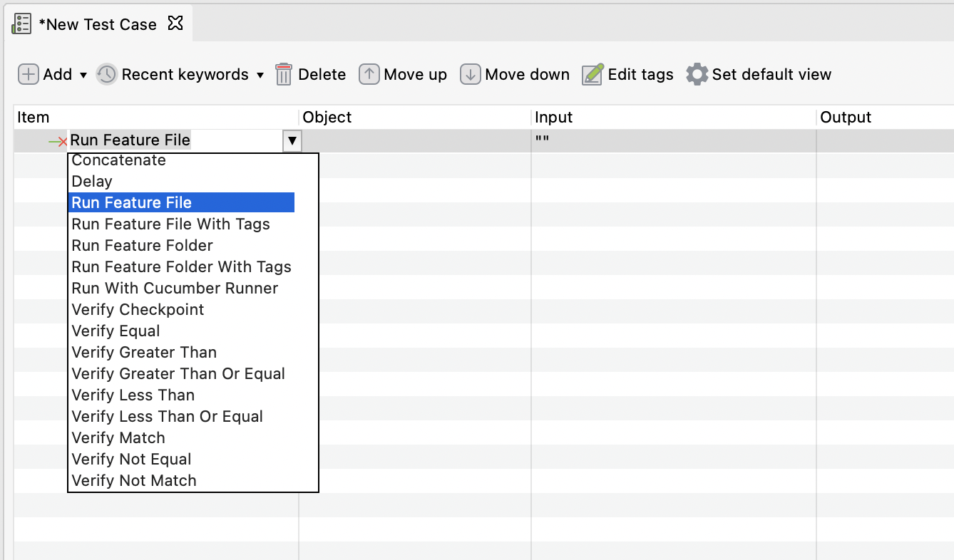Expand the Recent keywords dropdown
The height and width of the screenshot is (560, 954).
(x=260, y=74)
